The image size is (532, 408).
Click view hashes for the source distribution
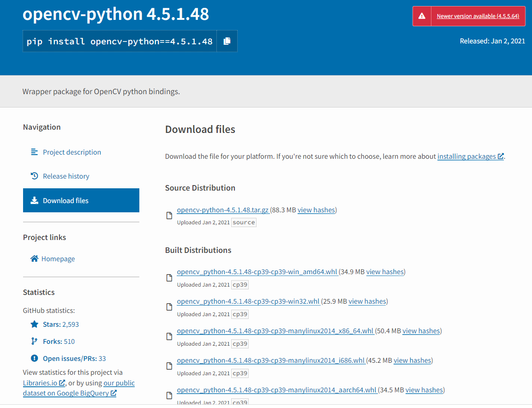[316, 210]
